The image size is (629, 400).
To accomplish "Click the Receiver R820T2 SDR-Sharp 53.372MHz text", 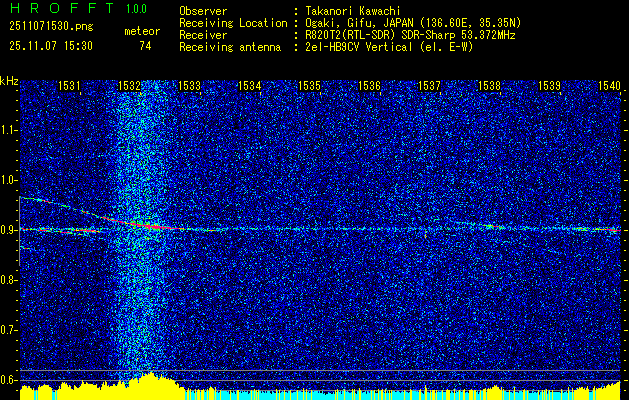I will [x=410, y=35].
